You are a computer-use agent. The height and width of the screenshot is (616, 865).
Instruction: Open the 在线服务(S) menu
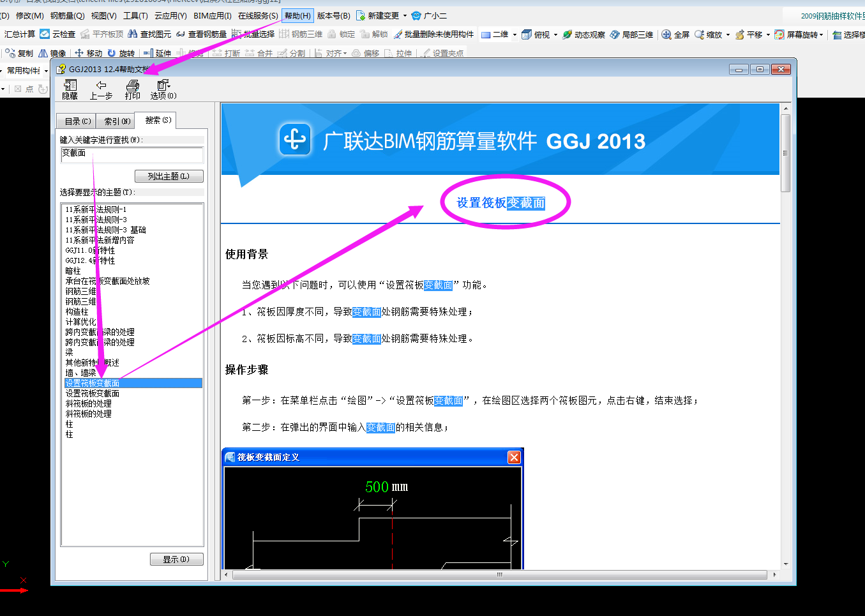tap(258, 15)
